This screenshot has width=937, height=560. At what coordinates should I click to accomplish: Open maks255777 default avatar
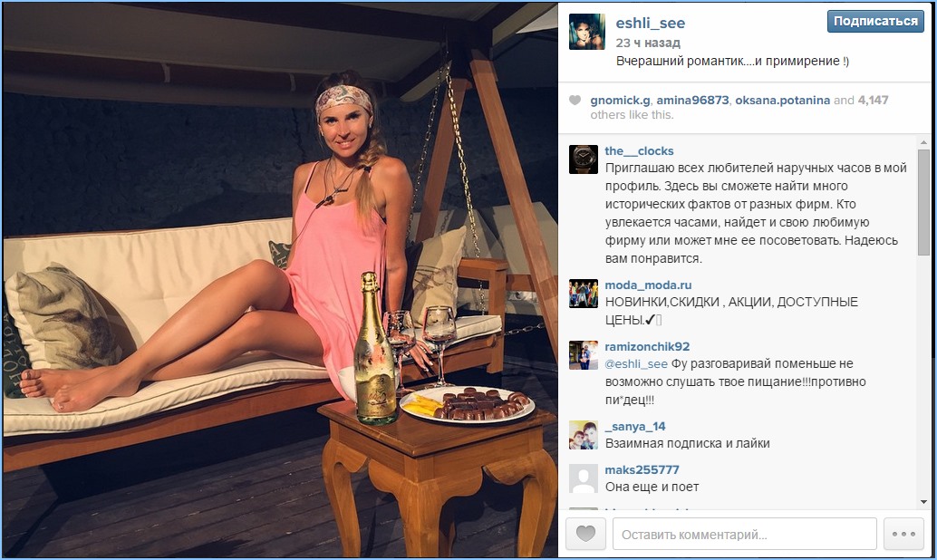584,478
